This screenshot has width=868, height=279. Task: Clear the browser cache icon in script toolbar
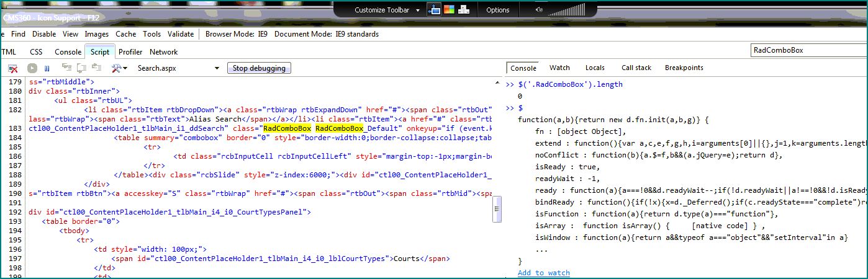(12, 68)
